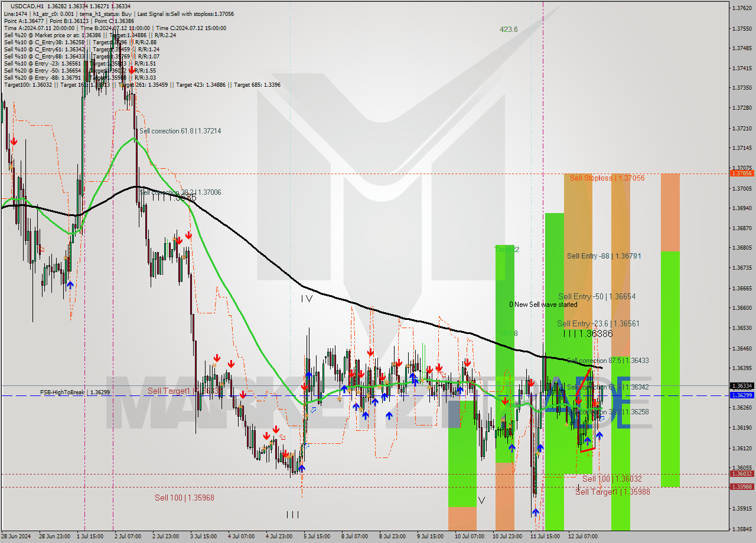Click the 'Sell correction 38.2 | 1.37006' label
The height and width of the screenshot is (543, 756).
tap(180, 192)
